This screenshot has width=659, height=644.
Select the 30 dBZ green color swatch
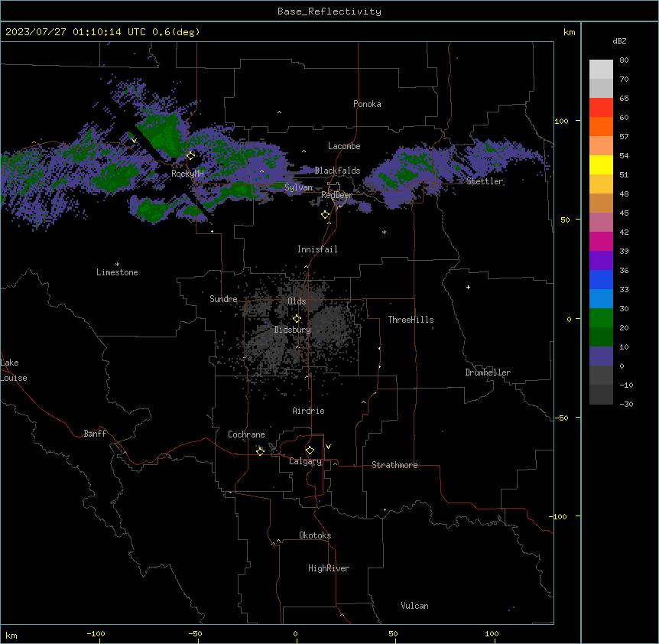pyautogui.click(x=601, y=318)
